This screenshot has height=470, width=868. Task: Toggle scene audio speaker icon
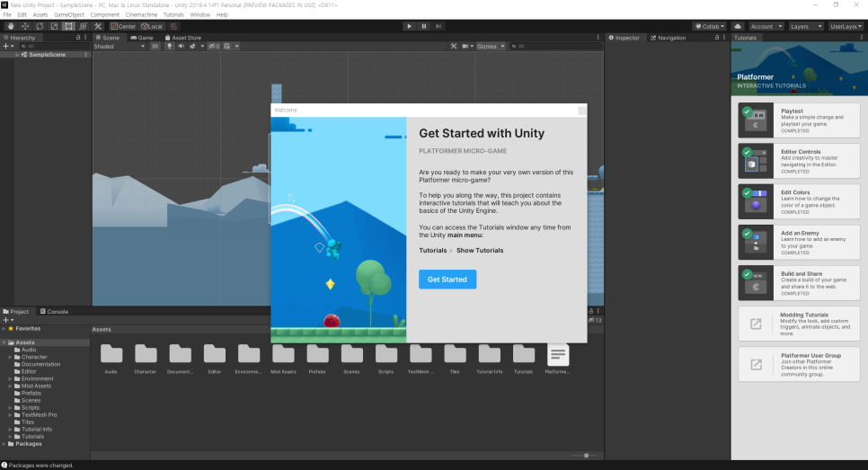[x=181, y=46]
